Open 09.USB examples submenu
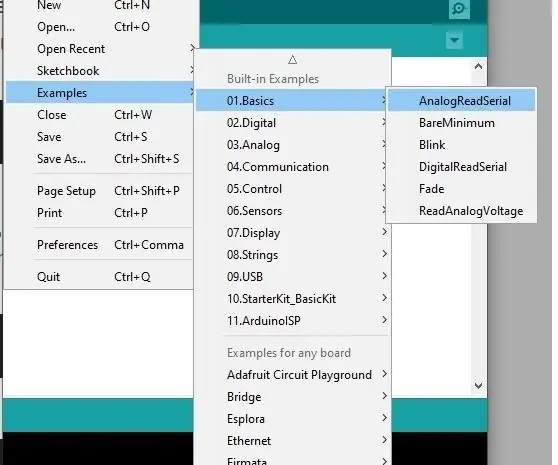Viewport: 558px width, 465px height. [292, 277]
